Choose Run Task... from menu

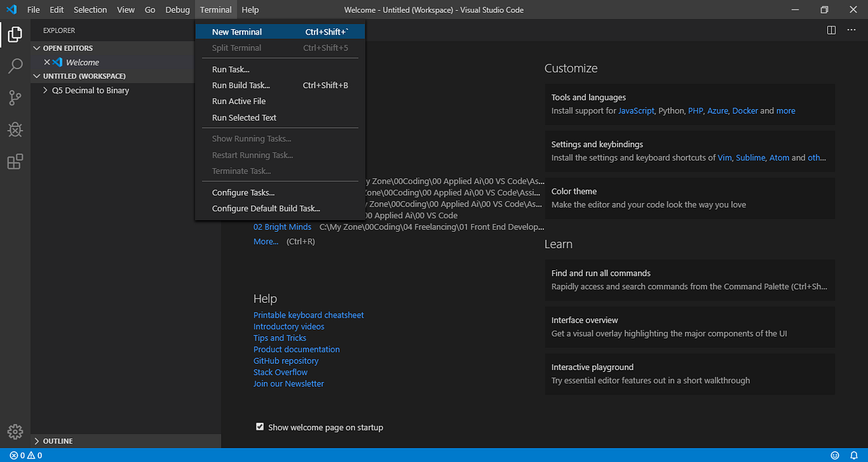coord(280,69)
